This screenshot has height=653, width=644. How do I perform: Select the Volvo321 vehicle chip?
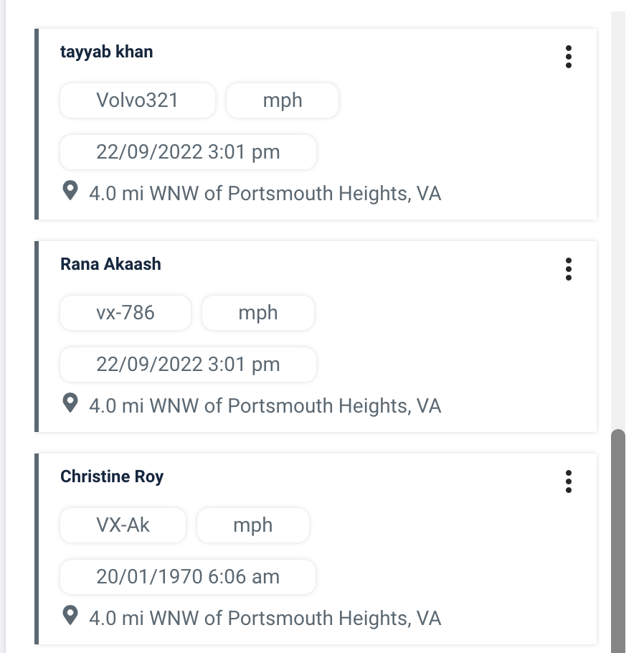coord(137,100)
